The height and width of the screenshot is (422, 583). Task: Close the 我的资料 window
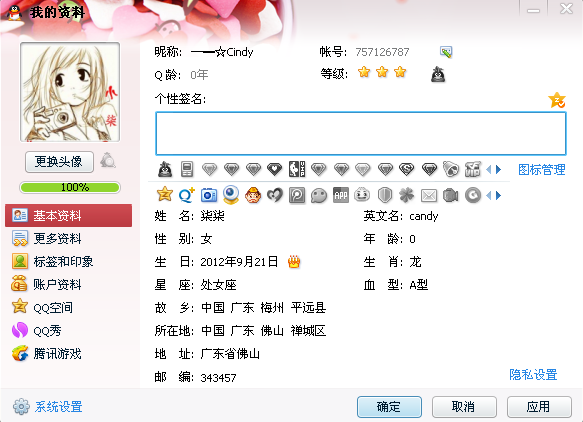566,8
